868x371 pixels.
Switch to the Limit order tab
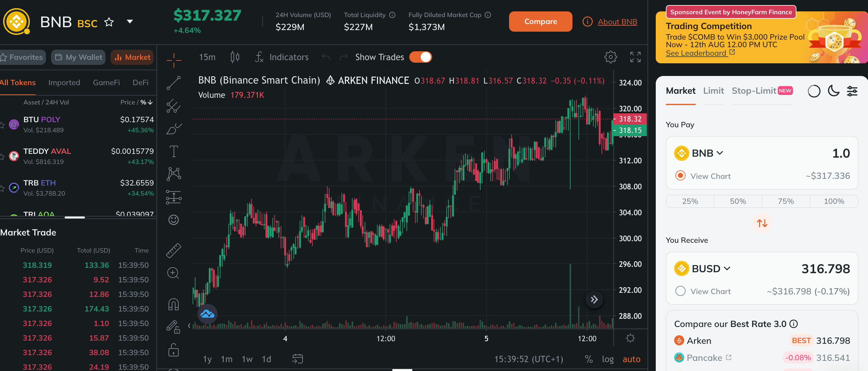(x=713, y=91)
